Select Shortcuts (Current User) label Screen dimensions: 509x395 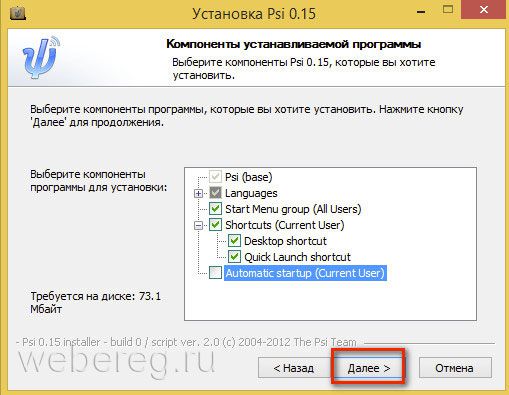coord(285,225)
